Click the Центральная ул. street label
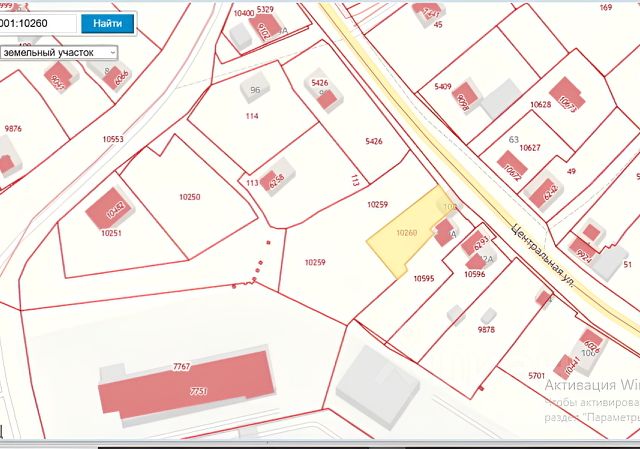Viewport: 640px width, 449px height. (x=542, y=256)
